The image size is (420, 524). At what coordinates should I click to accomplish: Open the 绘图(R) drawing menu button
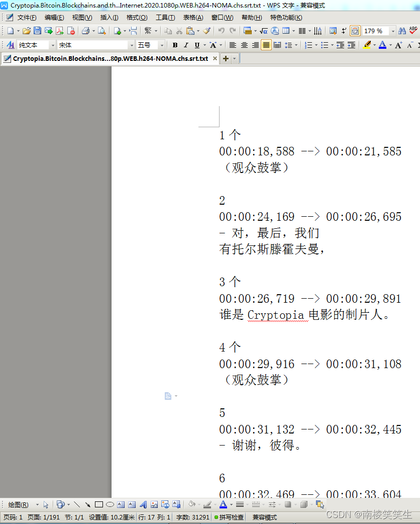[19, 504]
